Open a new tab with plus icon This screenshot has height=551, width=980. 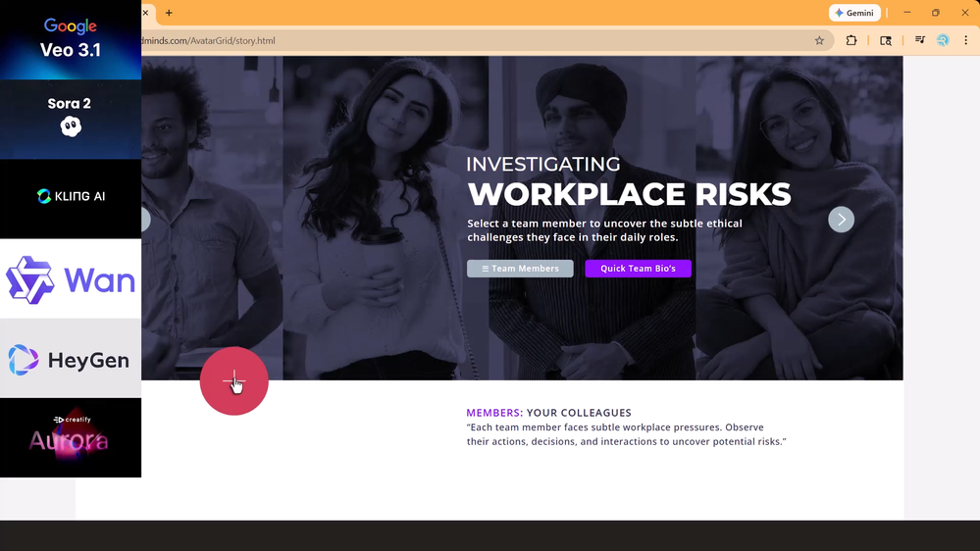click(169, 13)
